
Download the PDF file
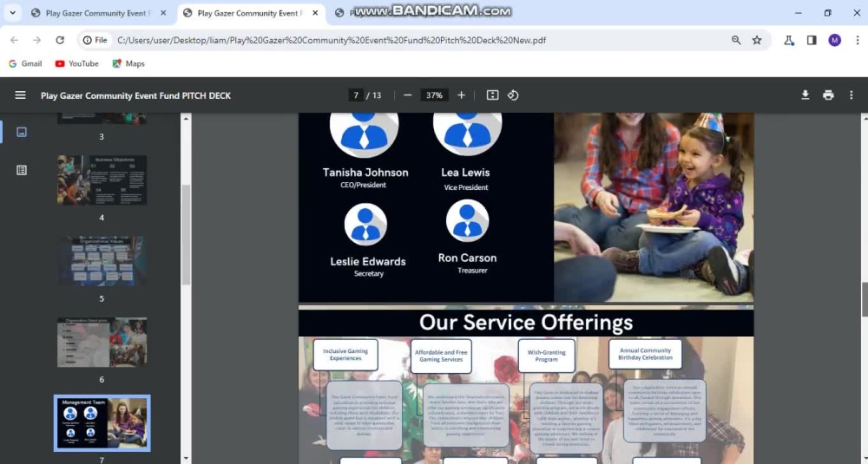(806, 95)
